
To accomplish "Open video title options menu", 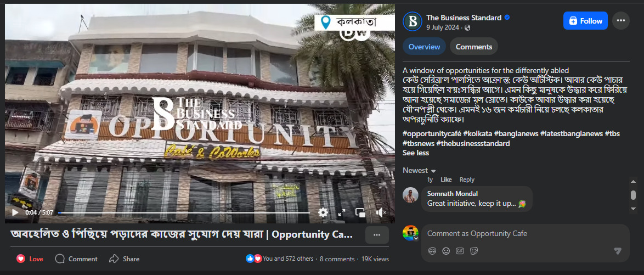I will click(377, 235).
